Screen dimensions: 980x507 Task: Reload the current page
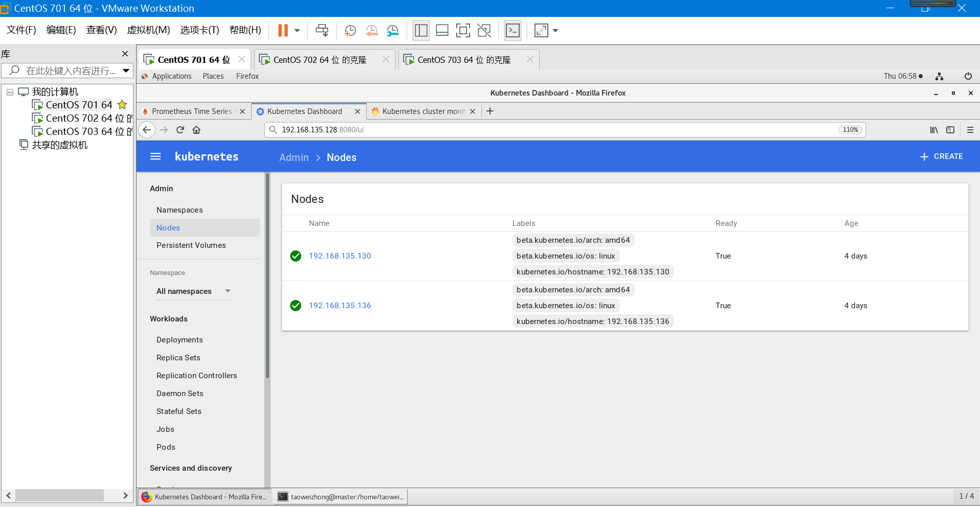coord(180,130)
